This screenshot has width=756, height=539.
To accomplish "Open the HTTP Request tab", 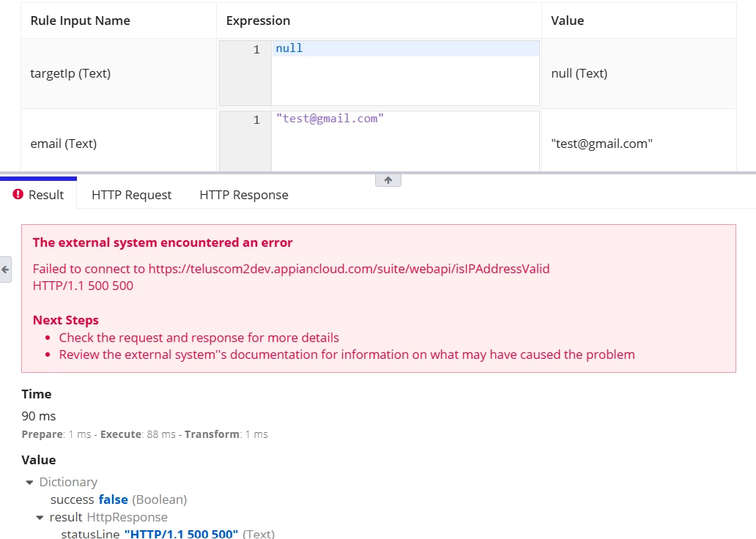I will pyautogui.click(x=131, y=195).
